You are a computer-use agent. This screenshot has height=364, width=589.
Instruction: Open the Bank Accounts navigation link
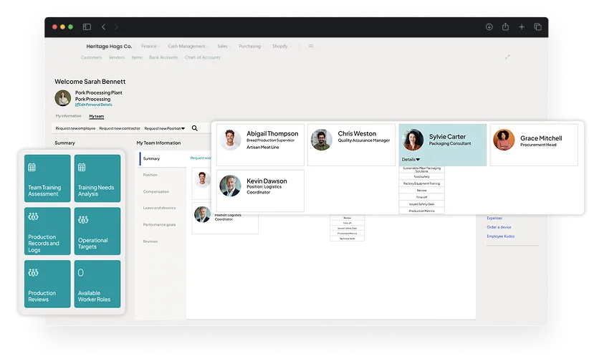point(163,57)
